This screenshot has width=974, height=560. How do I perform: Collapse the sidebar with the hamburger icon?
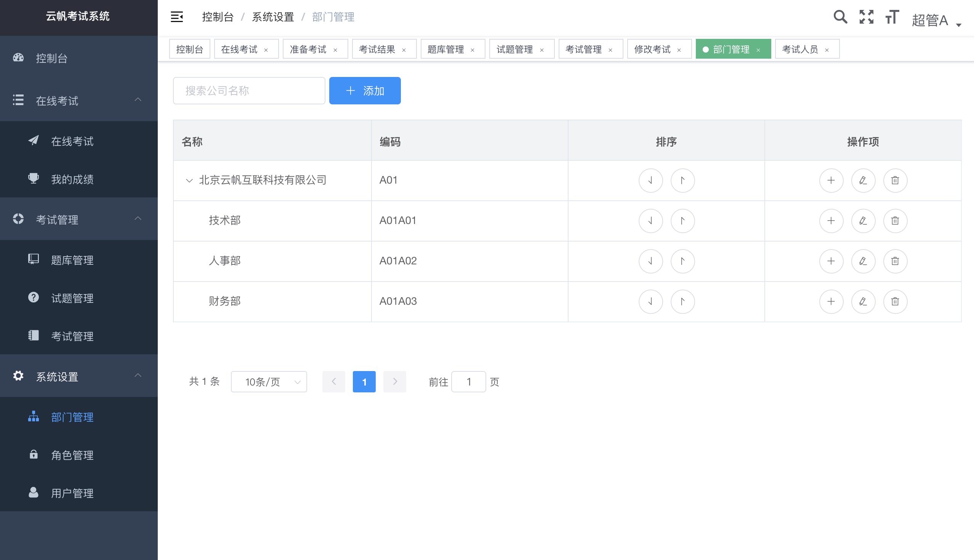coord(176,17)
